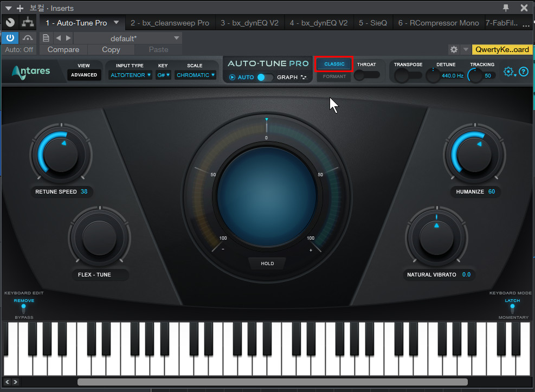Toggle the AUTO / GRAPH mode switch

coord(265,78)
